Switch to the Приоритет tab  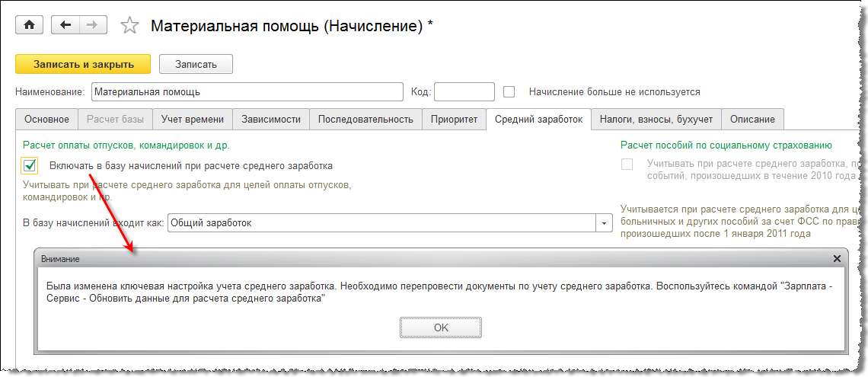(454, 119)
